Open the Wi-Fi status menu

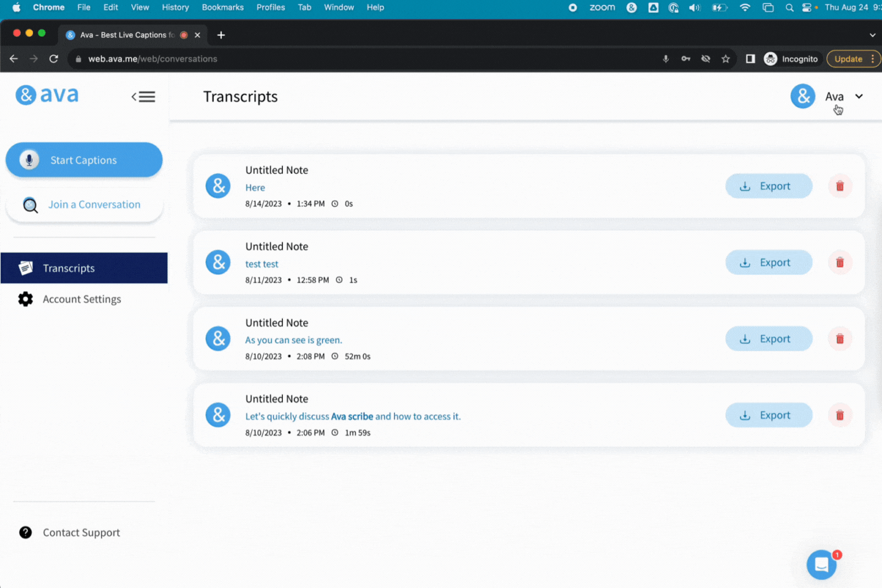point(745,7)
